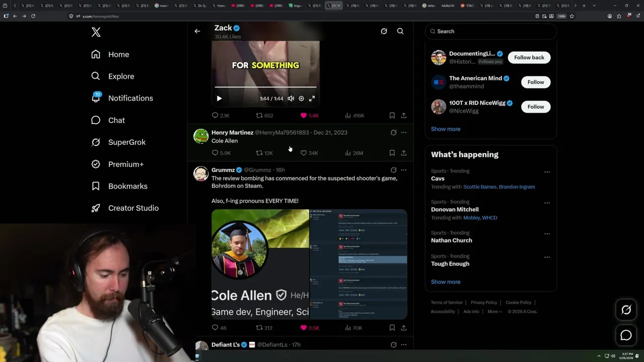Viewport: 644px width, 362px height.
Task: Open more options on Defiant L's post
Action: [x=404, y=345]
